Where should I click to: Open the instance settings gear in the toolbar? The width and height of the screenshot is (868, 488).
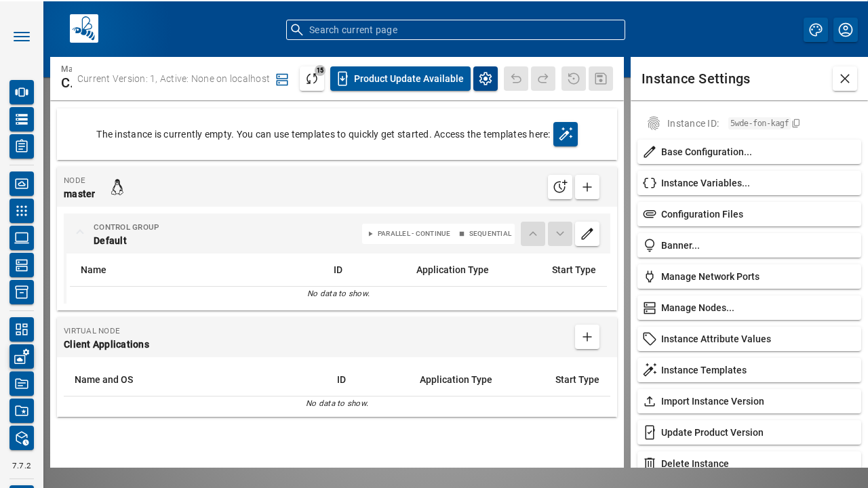pyautogui.click(x=486, y=79)
